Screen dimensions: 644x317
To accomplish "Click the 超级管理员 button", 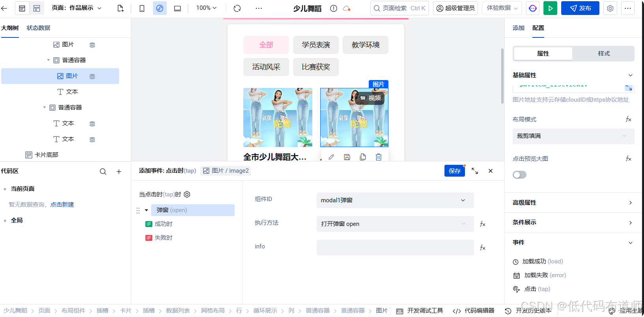I will [x=455, y=8].
